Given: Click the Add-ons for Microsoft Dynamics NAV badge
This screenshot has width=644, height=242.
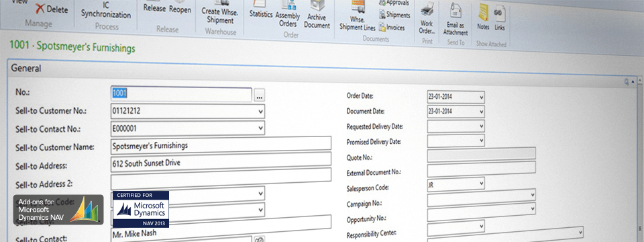Looking at the screenshot, I should coord(58,209).
